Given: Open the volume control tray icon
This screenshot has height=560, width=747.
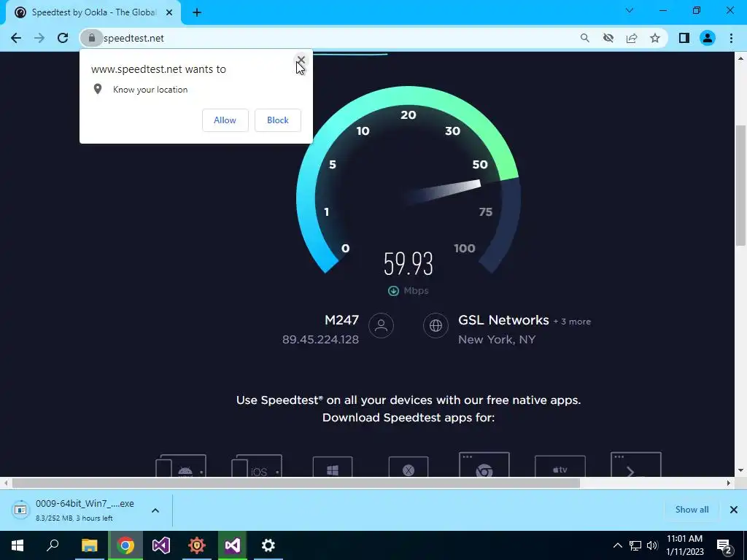Looking at the screenshot, I should pos(652,545).
